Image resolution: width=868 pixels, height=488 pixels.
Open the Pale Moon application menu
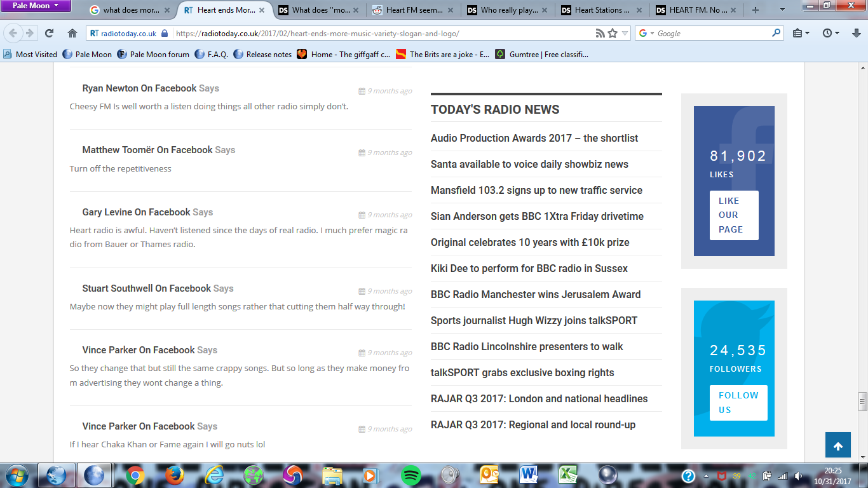[x=36, y=6]
